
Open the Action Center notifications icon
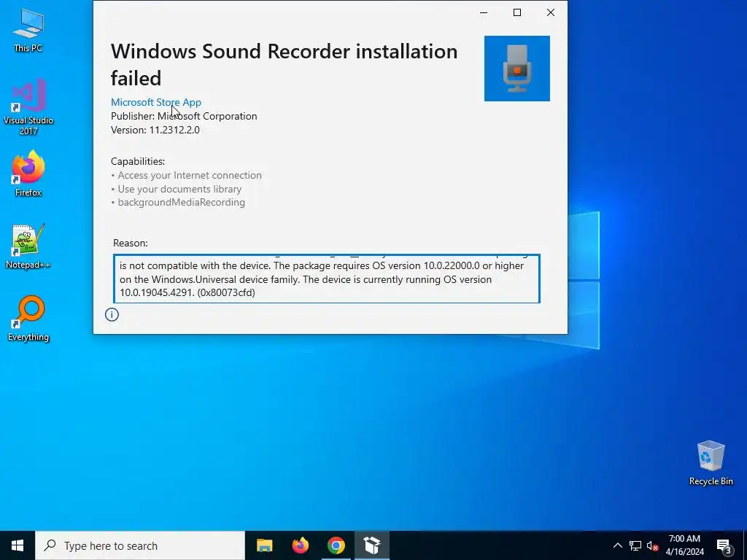[x=724, y=545]
